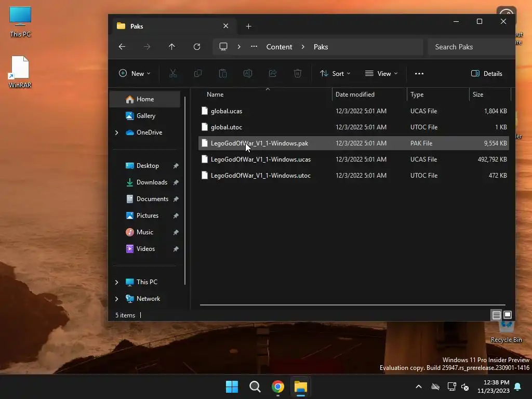Click the PC monitor icon in address bar
The image size is (532, 399).
coord(223,47)
